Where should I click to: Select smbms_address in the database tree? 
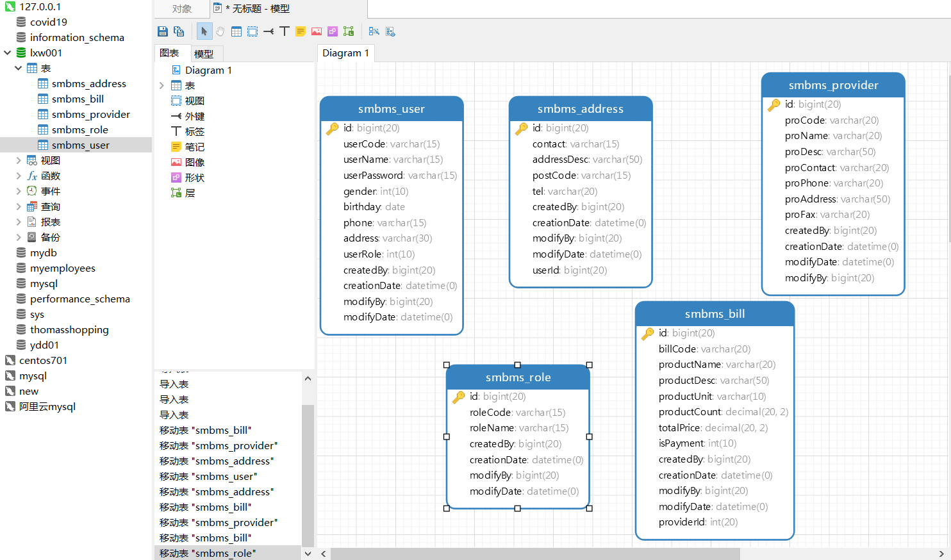click(x=89, y=83)
